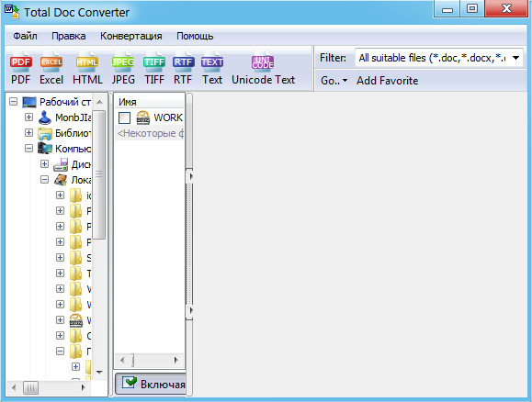The image size is (532, 402).
Task: Click the Total Doc Converter title icon
Action: [12, 12]
